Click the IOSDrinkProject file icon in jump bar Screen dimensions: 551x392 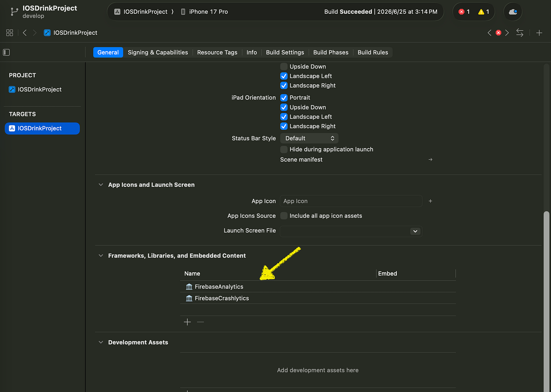click(x=47, y=33)
